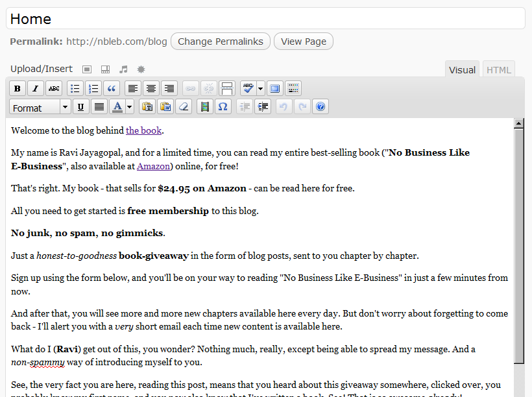This screenshot has height=397, width=532.
Task: Insert a blockquote using the quote icon
Action: [112, 89]
